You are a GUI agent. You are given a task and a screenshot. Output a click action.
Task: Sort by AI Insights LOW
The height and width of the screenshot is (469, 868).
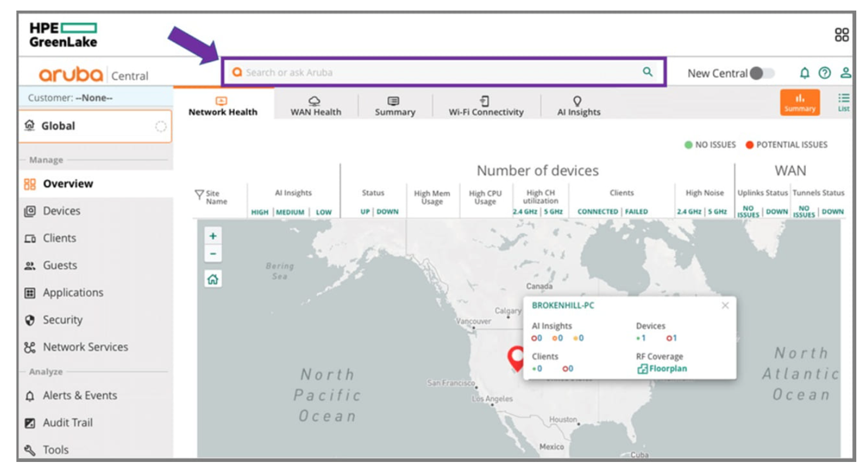point(324,212)
